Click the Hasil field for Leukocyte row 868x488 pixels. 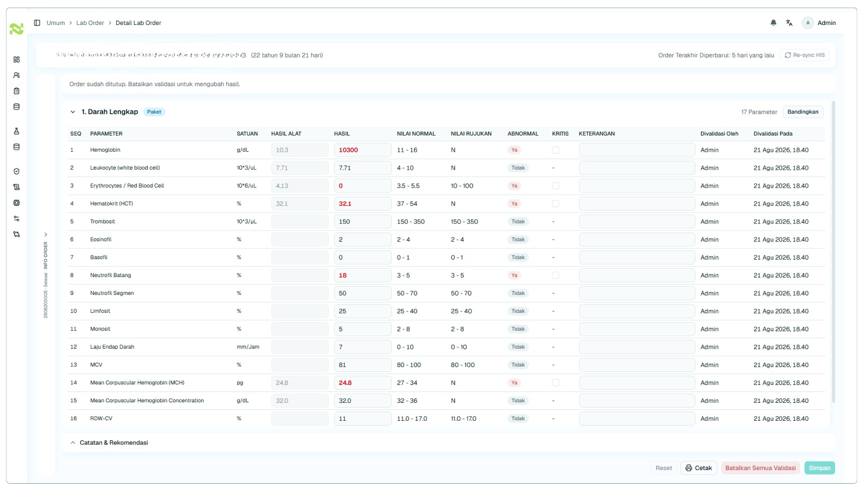pos(362,168)
